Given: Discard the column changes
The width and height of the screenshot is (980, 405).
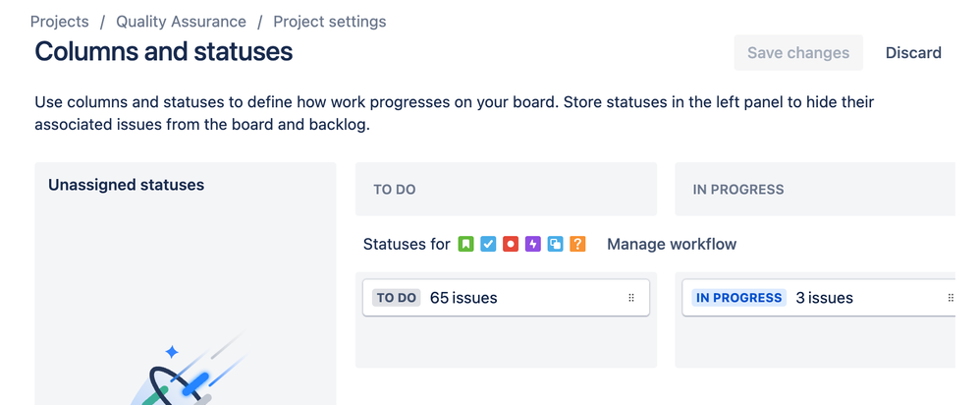Looking at the screenshot, I should (913, 53).
